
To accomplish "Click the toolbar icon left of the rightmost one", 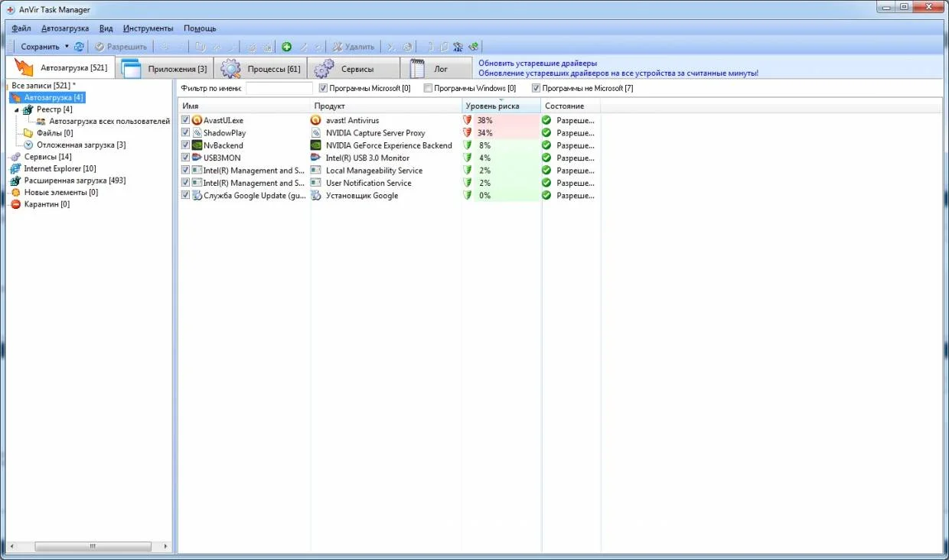I will [x=458, y=47].
